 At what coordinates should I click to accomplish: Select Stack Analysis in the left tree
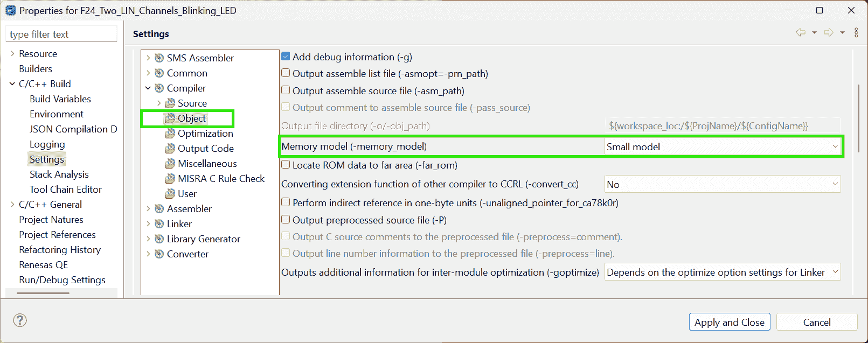tap(59, 174)
